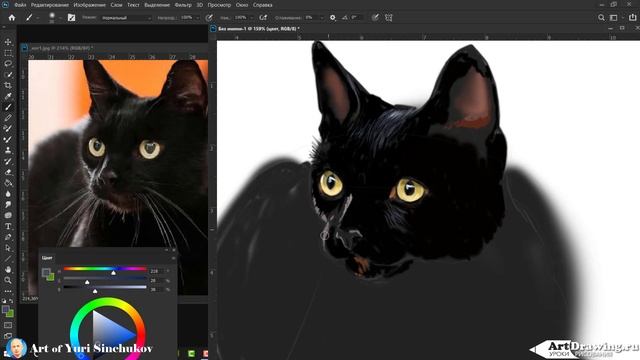Select the Line tool
This screenshot has width=640, height=360.
pyautogui.click(x=8, y=258)
